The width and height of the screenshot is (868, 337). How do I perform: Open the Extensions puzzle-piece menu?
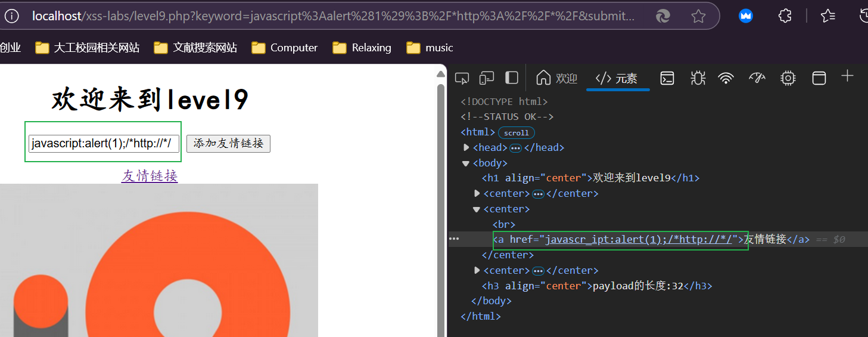(785, 16)
